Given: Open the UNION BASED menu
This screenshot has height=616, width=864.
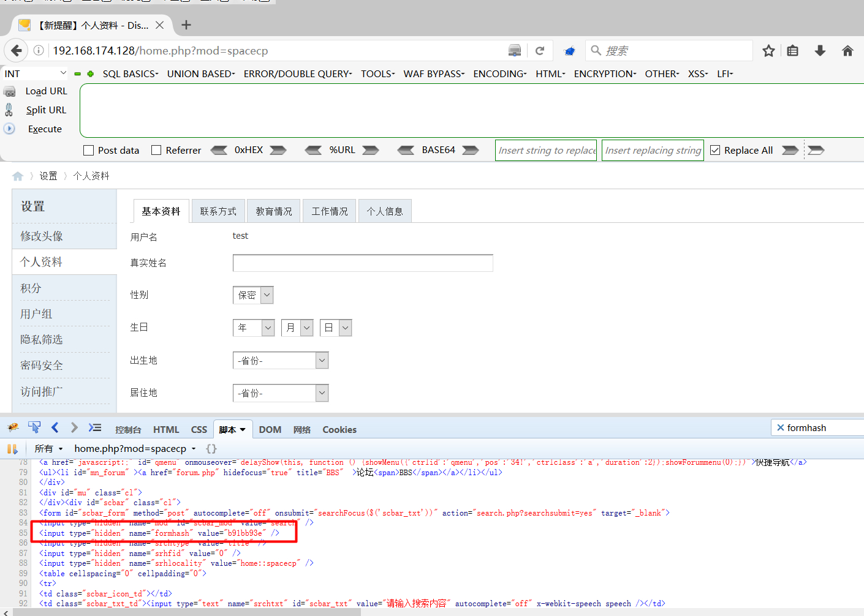Looking at the screenshot, I should (200, 74).
